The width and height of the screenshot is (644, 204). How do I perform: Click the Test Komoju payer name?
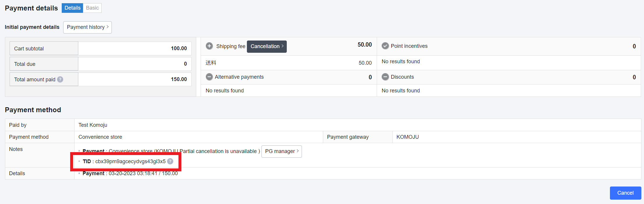point(93,125)
